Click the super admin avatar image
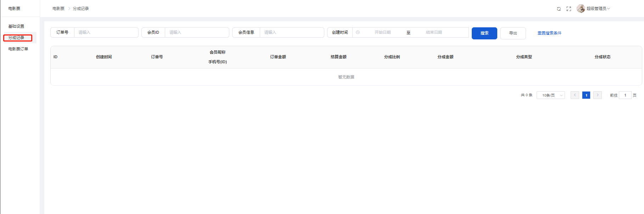 pyautogui.click(x=581, y=9)
